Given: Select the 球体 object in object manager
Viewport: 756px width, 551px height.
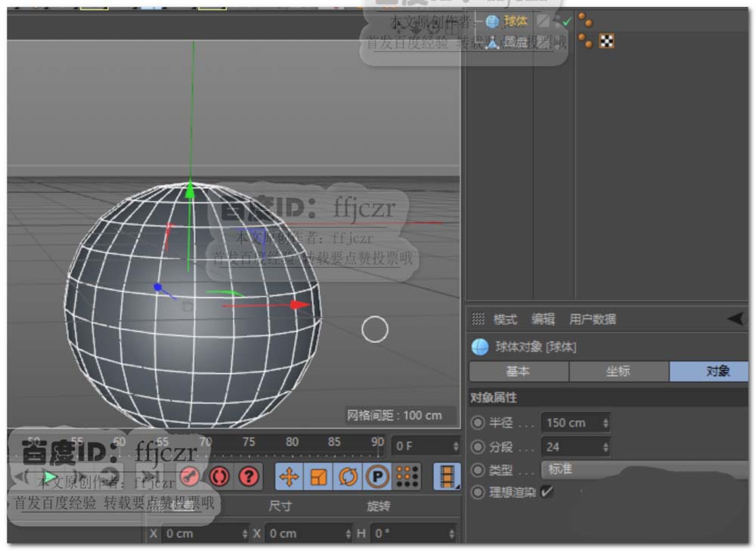Looking at the screenshot, I should pyautogui.click(x=516, y=21).
